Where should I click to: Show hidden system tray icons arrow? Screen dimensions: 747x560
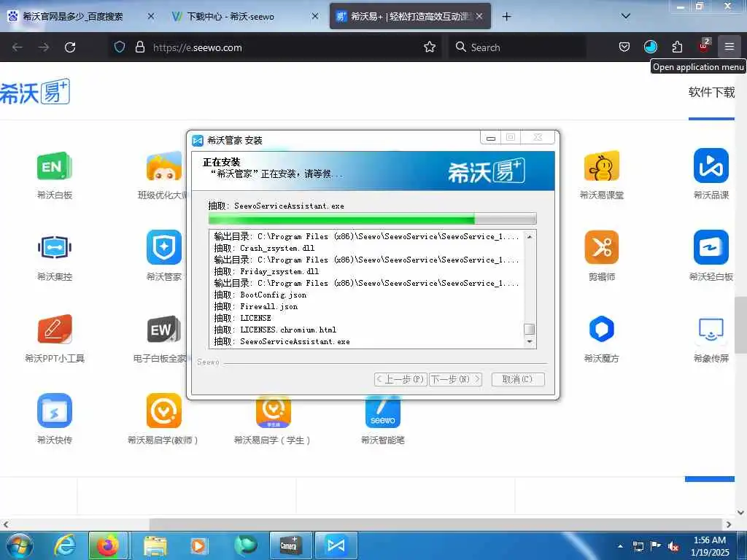click(x=620, y=546)
